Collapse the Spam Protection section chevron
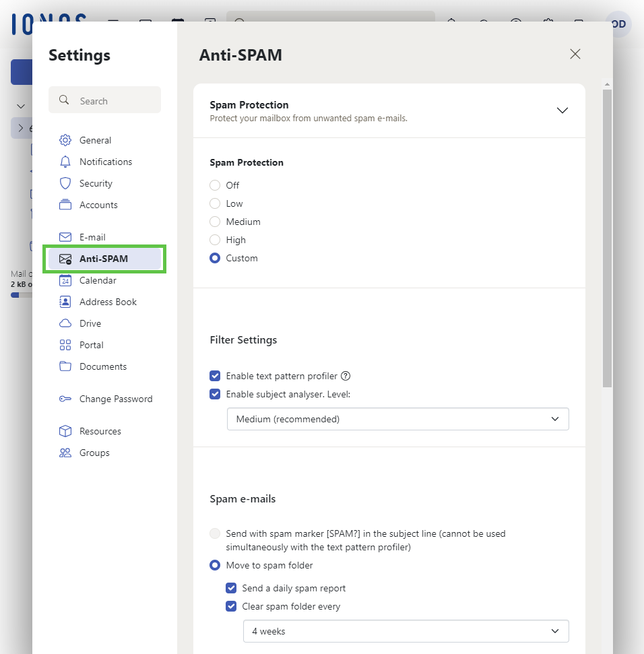644x654 pixels. click(x=562, y=110)
